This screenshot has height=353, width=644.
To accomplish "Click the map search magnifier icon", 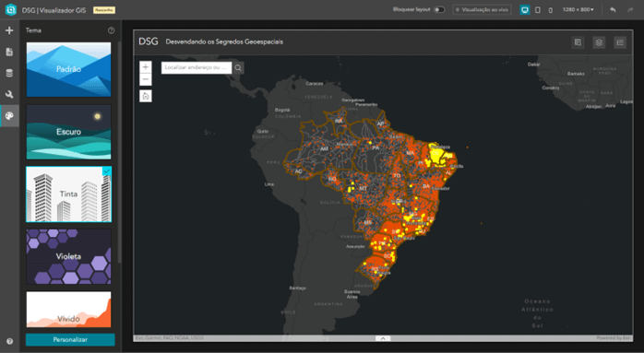I will click(238, 67).
